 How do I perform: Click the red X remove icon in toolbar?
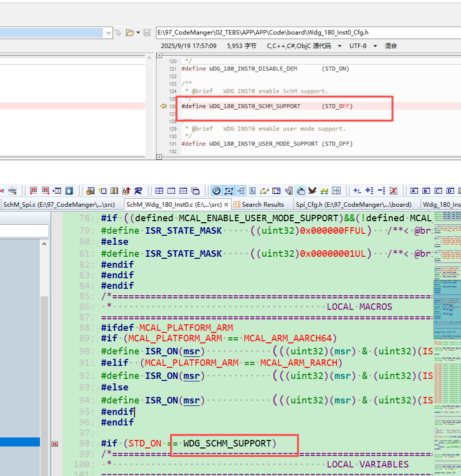393,191
